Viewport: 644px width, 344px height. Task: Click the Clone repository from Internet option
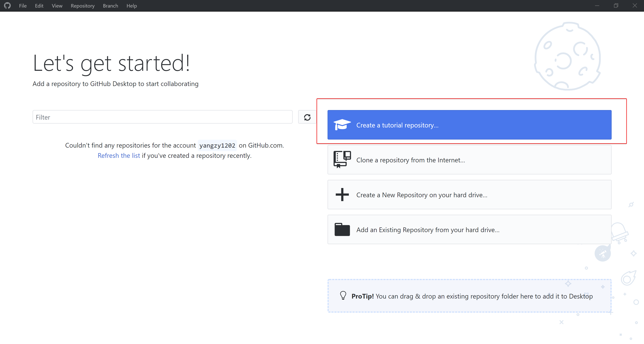pos(469,160)
